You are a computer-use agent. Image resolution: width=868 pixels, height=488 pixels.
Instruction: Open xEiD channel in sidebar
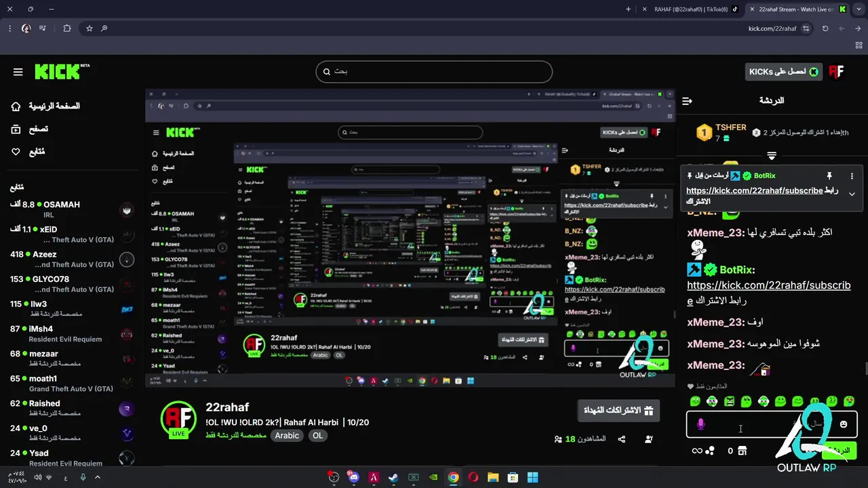click(72, 234)
